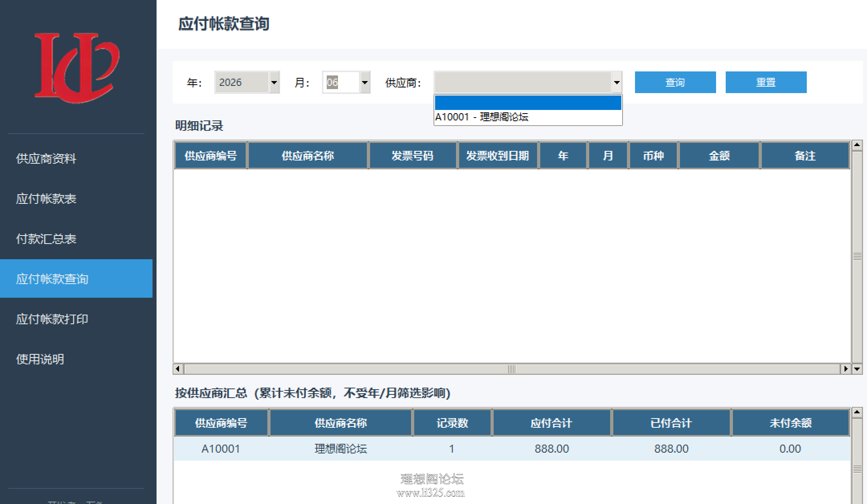Click the 888.00 cell in the 应付合计 column
The height and width of the screenshot is (504, 867).
[x=552, y=449]
